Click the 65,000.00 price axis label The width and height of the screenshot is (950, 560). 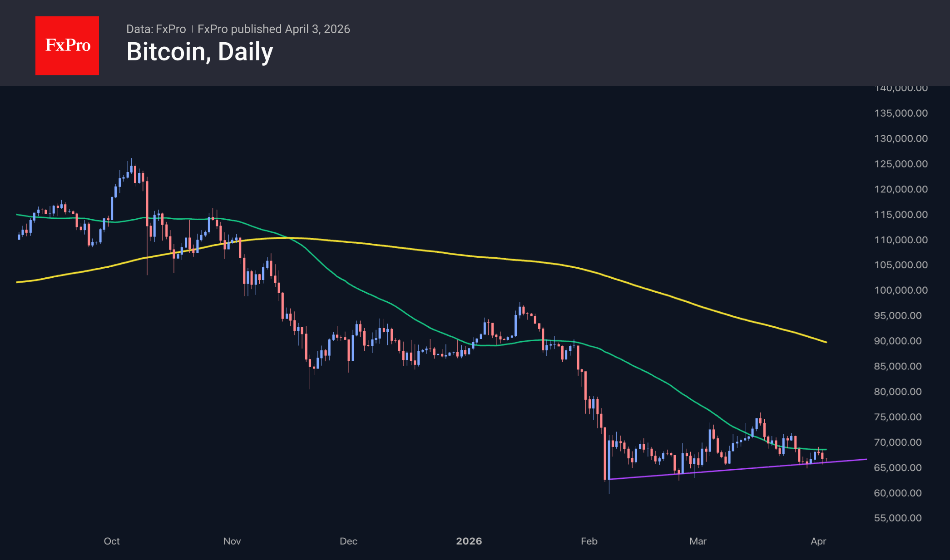pos(898,467)
